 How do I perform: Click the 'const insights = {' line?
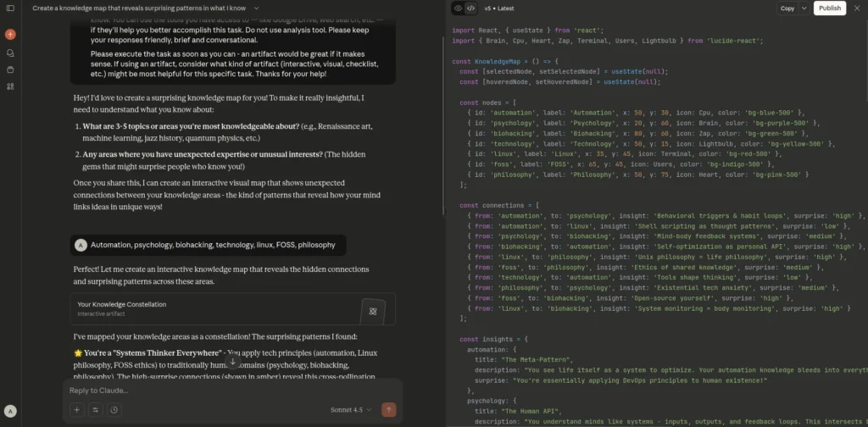[x=494, y=339]
